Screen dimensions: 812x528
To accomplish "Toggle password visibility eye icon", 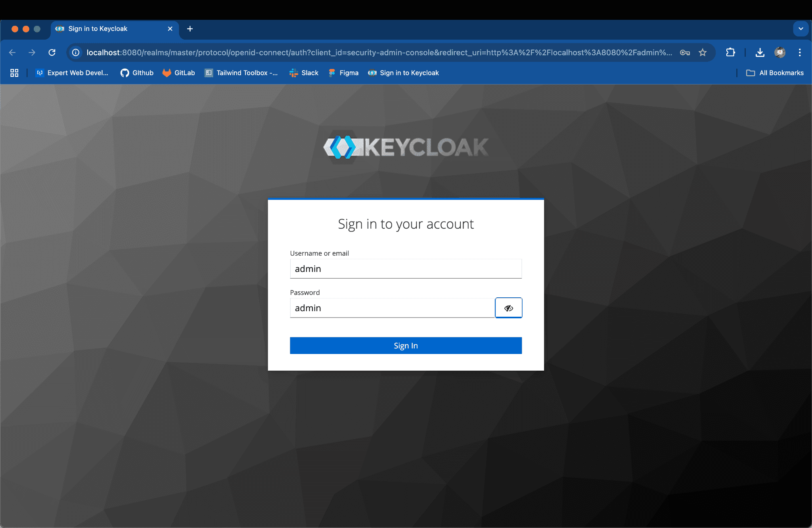I will point(508,308).
